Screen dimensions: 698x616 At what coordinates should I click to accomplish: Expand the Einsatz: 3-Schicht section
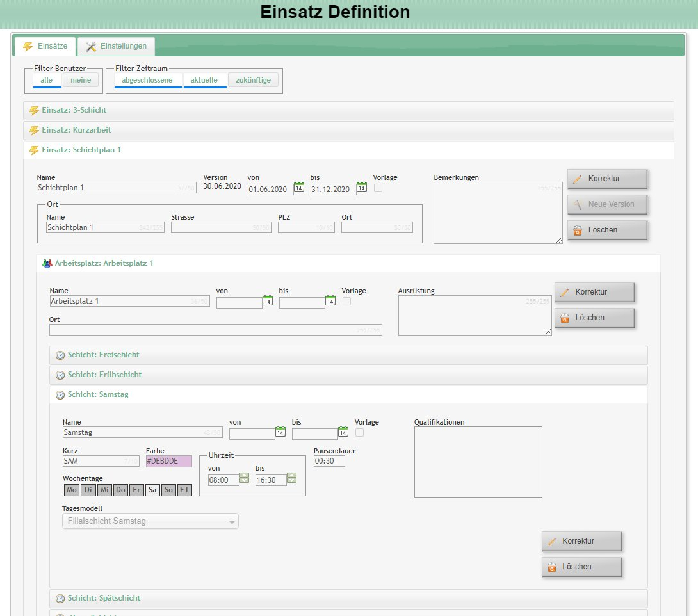(x=348, y=110)
